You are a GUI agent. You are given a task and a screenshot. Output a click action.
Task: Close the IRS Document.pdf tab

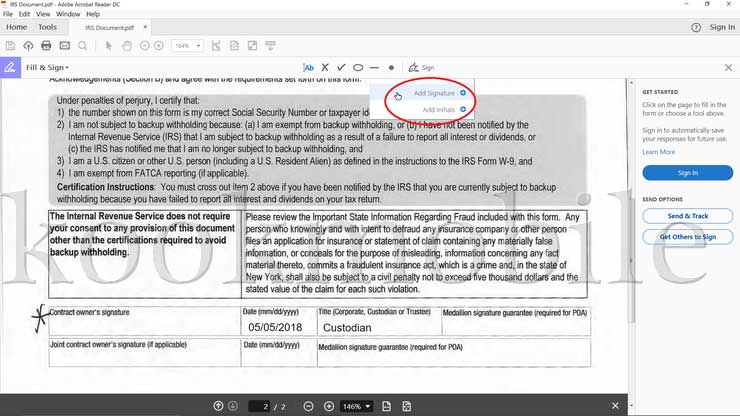point(145,27)
